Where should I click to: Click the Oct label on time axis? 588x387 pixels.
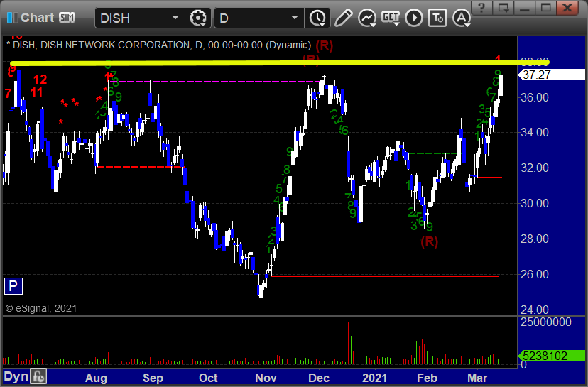[x=208, y=378]
